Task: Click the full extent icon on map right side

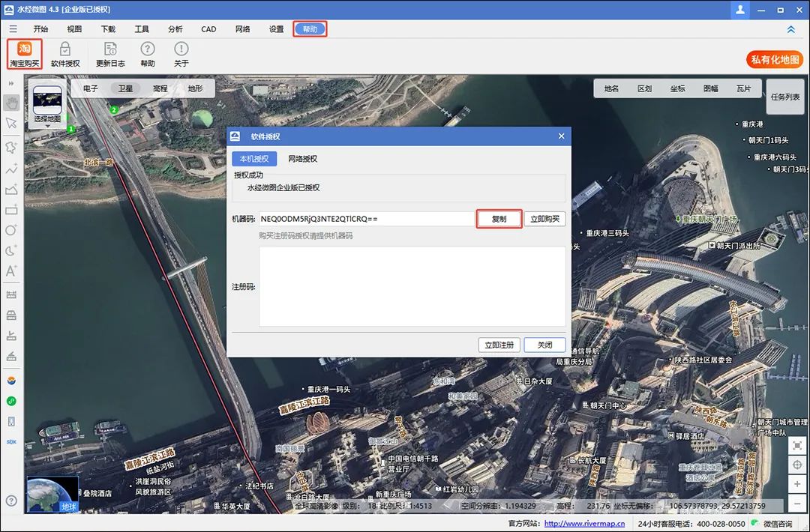Action: pyautogui.click(x=797, y=446)
